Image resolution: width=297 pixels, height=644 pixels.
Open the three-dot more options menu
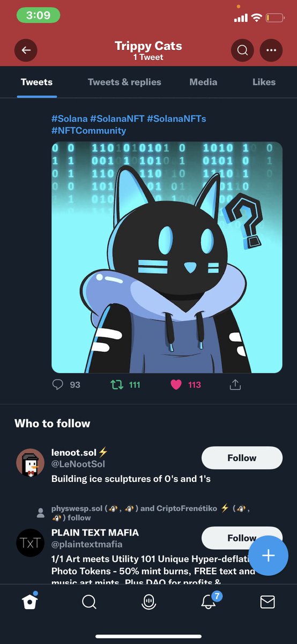pos(271,50)
